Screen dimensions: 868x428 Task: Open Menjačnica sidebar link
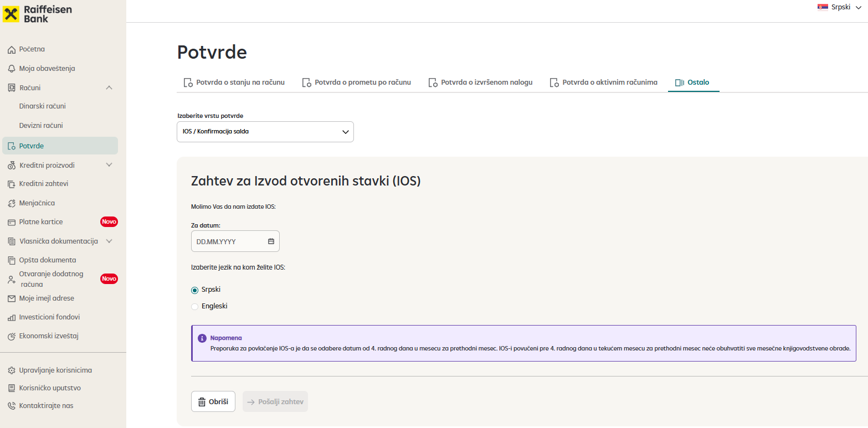[x=37, y=203]
